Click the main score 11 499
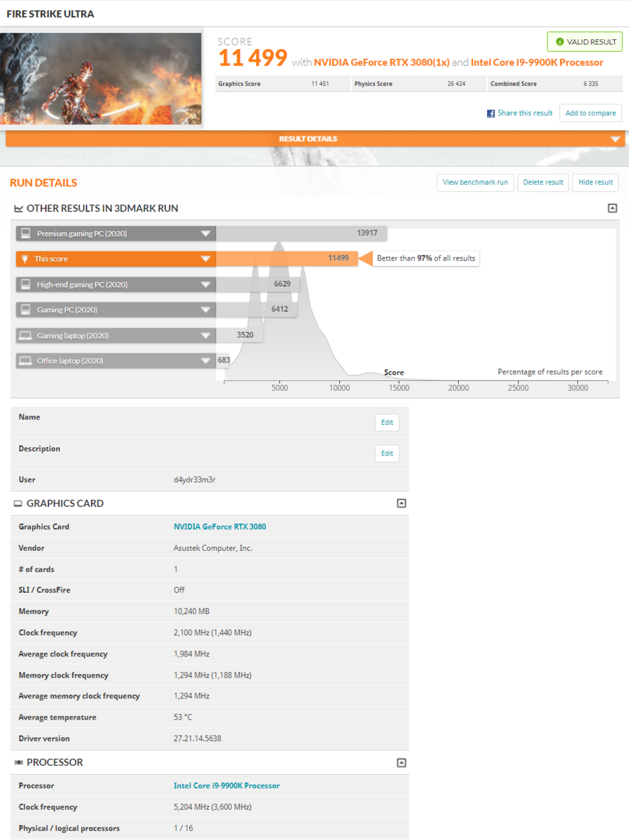629x840 pixels. pyautogui.click(x=253, y=59)
